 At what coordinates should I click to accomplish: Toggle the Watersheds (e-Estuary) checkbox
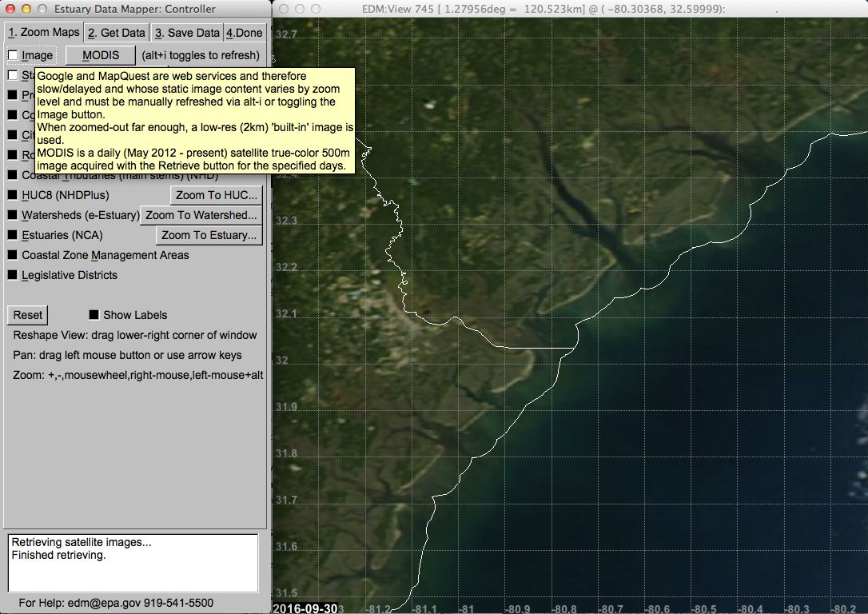pos(13,215)
